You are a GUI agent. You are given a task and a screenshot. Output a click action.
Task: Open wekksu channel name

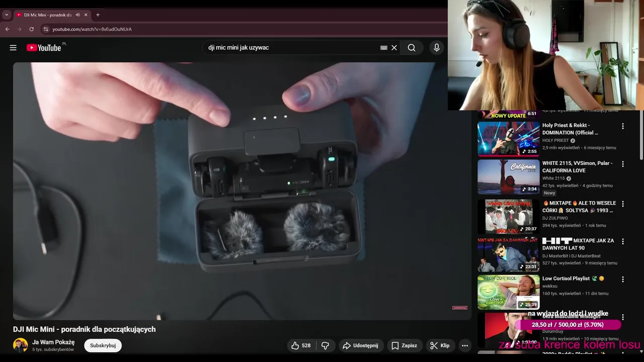550,286
